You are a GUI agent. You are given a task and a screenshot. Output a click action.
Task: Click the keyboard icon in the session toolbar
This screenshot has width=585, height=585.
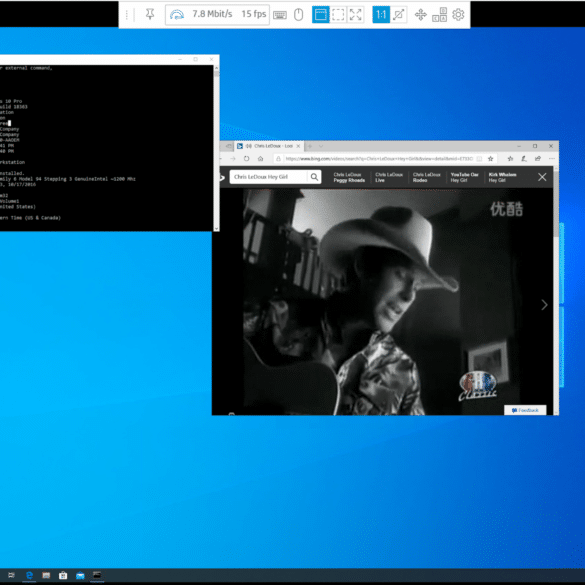tap(280, 15)
